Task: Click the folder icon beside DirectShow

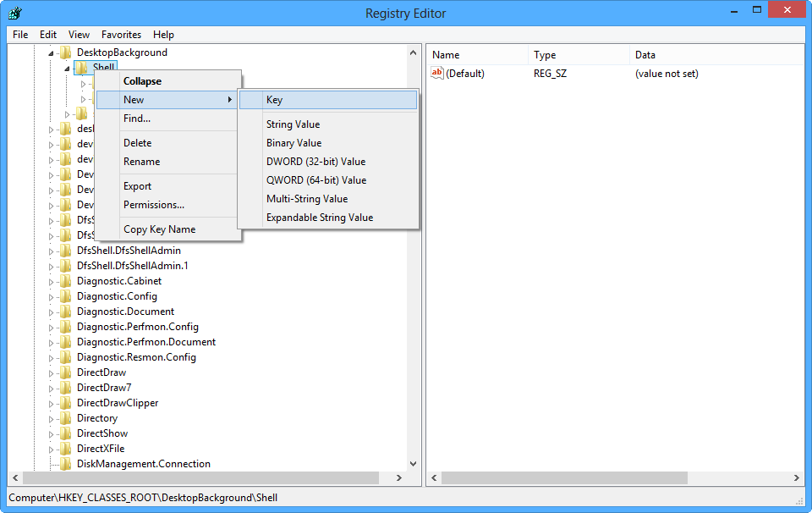Action: (x=66, y=433)
